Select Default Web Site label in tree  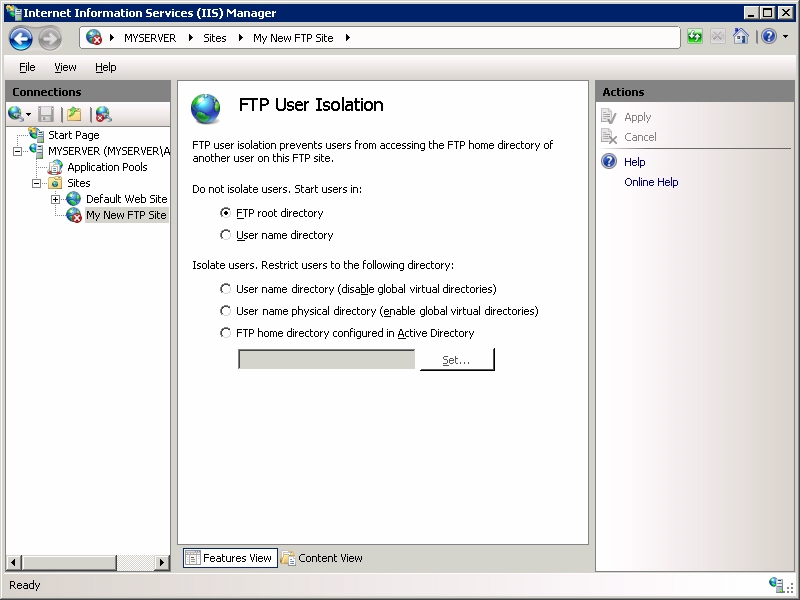127,199
